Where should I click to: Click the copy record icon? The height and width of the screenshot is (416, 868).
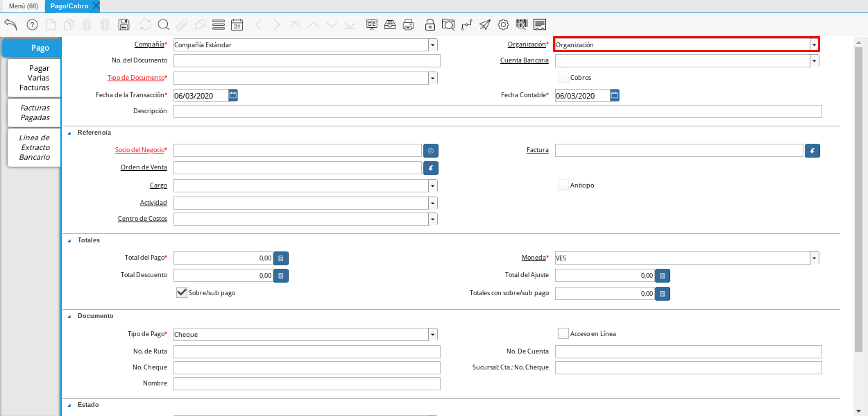[69, 25]
